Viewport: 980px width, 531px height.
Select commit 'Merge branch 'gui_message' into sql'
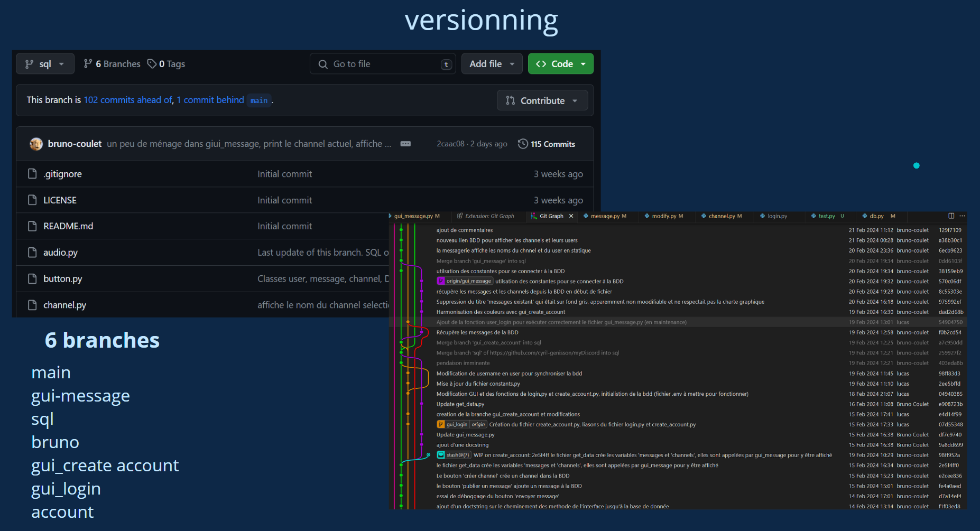coord(481,261)
